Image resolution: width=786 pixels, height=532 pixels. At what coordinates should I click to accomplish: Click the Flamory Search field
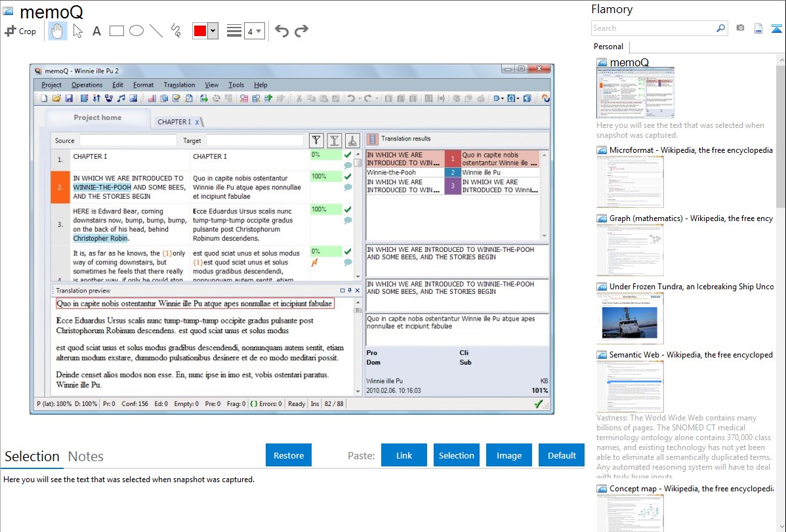653,28
